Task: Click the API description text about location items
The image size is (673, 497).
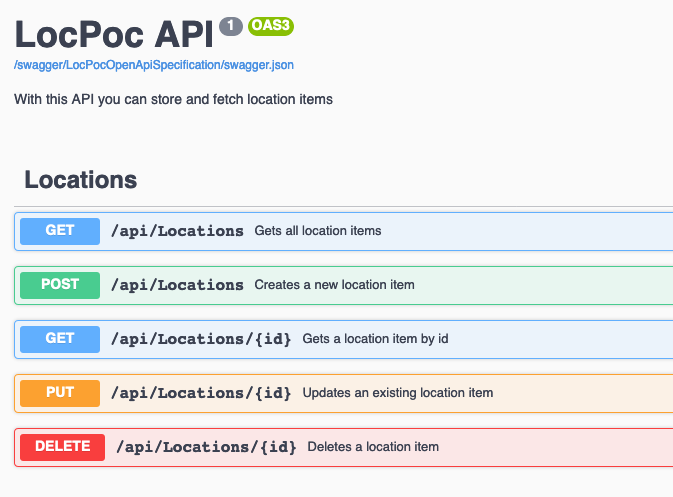Action: (173, 100)
